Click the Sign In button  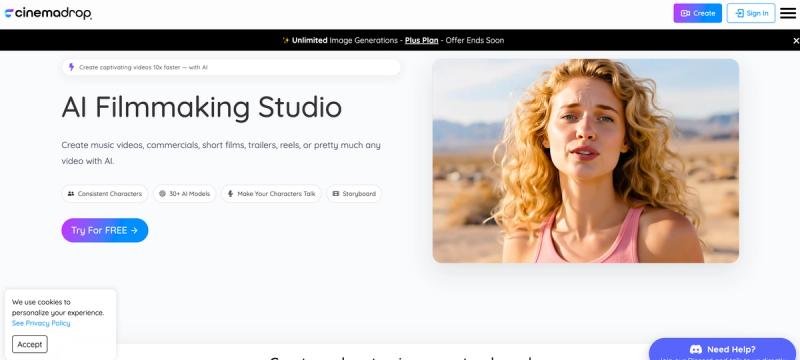click(751, 13)
